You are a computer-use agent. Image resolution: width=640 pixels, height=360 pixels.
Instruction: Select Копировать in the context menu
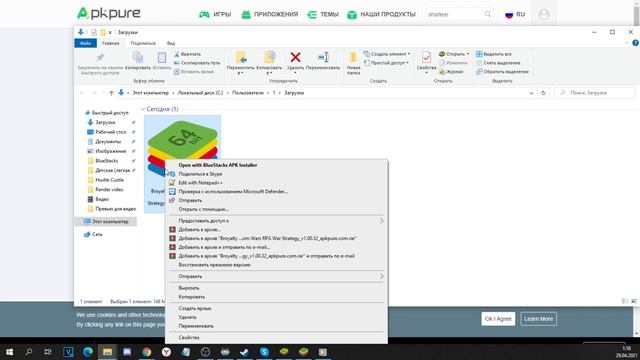[x=191, y=297]
